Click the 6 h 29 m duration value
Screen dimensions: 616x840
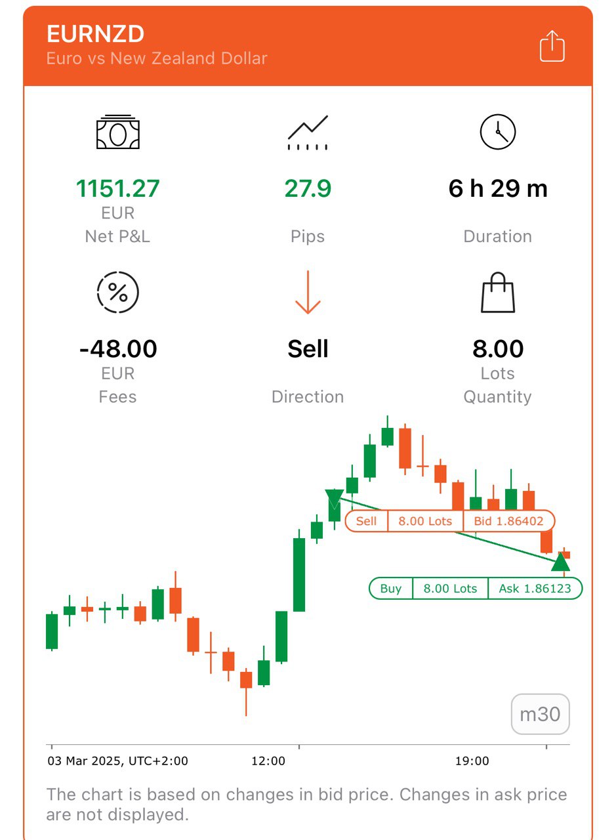[498, 189]
